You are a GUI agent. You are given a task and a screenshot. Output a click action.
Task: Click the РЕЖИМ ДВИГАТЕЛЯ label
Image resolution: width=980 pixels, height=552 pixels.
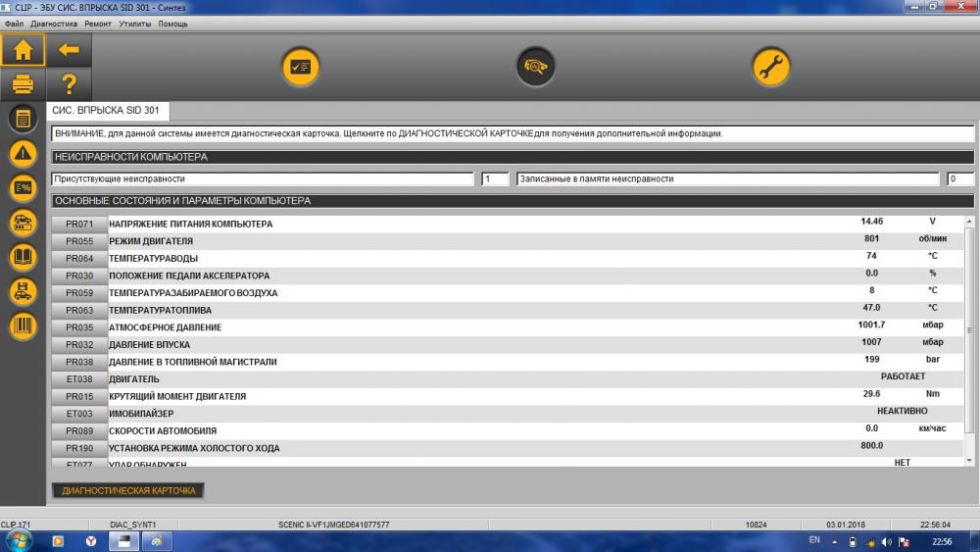151,241
